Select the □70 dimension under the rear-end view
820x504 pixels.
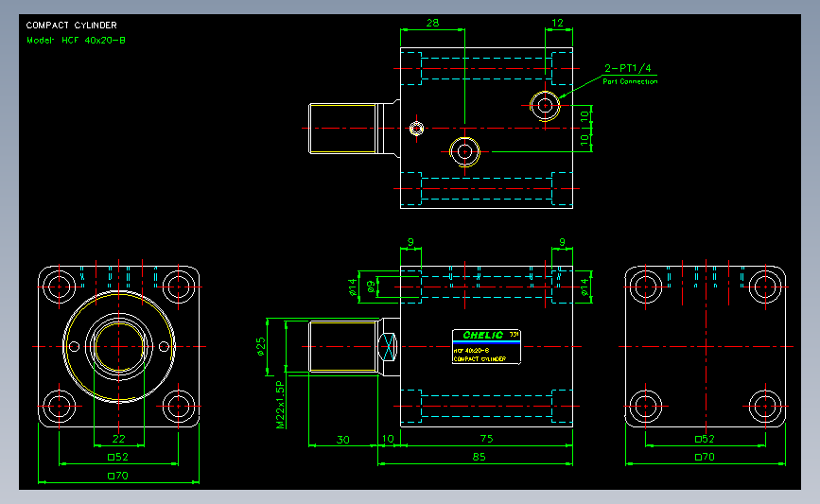coord(705,457)
